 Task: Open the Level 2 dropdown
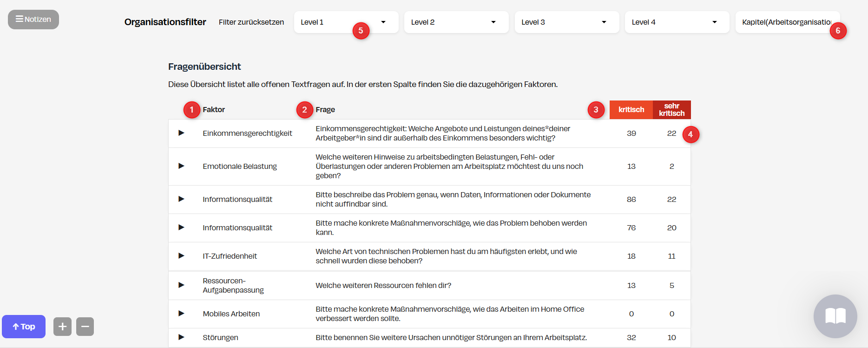tap(456, 22)
